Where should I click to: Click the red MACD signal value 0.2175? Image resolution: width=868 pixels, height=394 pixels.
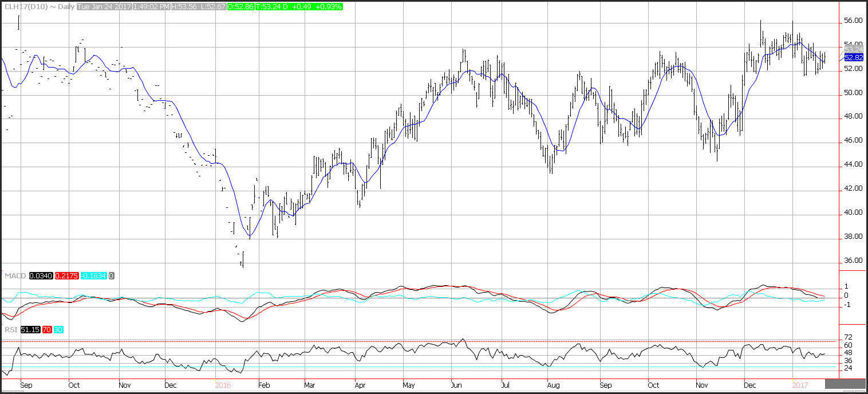pos(66,276)
